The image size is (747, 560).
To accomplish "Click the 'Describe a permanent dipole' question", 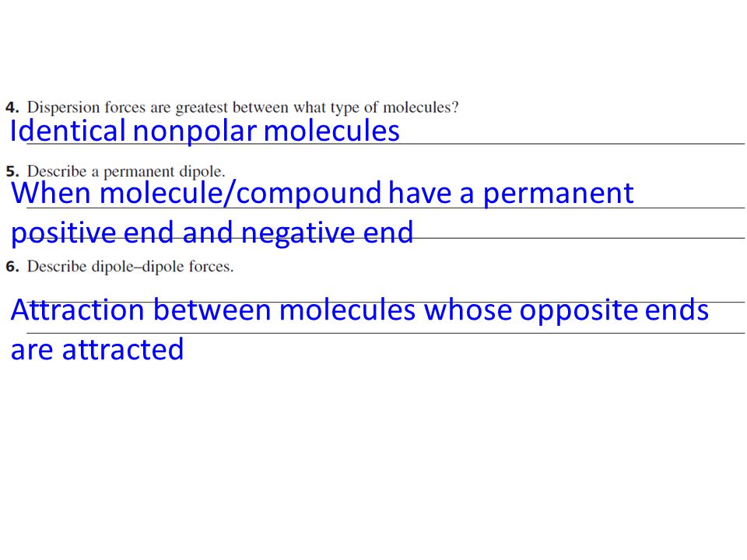I will [x=126, y=171].
